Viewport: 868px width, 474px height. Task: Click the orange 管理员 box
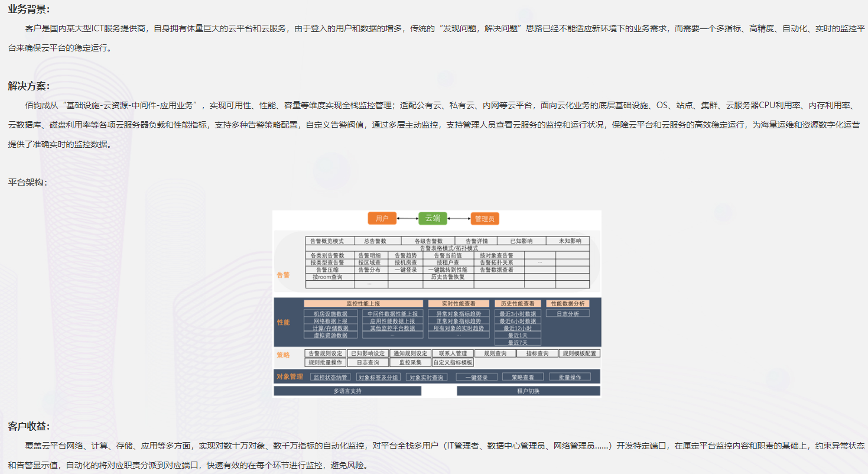pos(484,219)
